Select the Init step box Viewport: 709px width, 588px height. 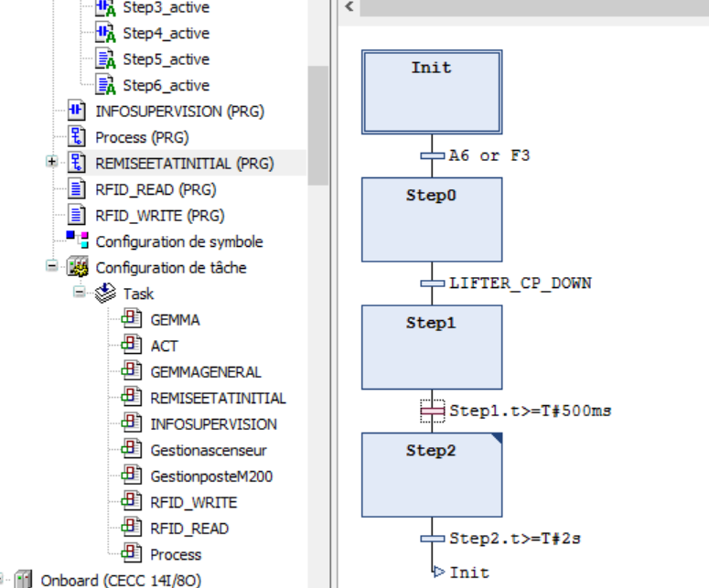431,92
